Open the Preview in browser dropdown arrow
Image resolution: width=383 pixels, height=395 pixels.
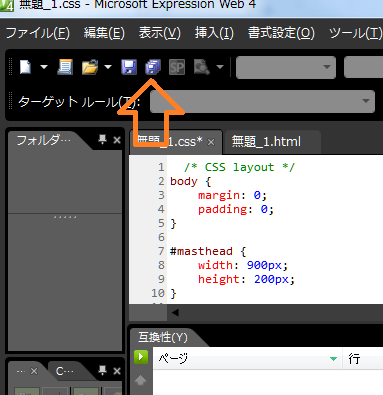[x=220, y=67]
